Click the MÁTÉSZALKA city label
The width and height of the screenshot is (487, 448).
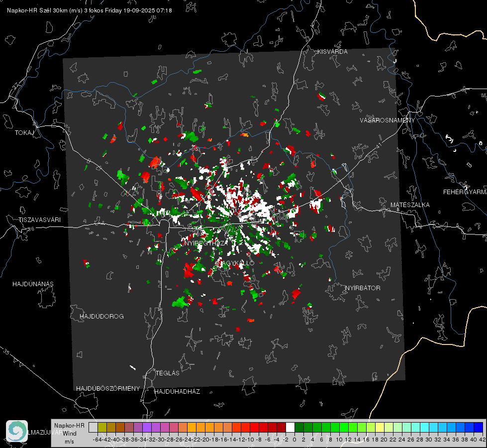coord(410,205)
